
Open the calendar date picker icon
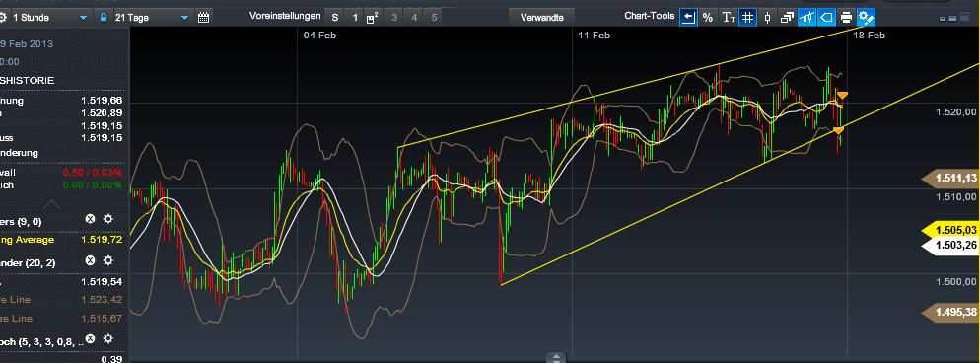tap(204, 18)
